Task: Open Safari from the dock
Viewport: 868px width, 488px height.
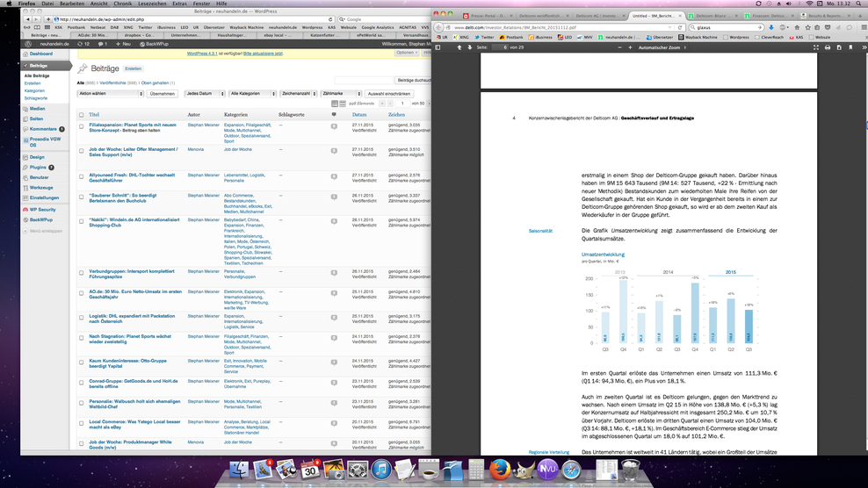Action: [x=571, y=470]
